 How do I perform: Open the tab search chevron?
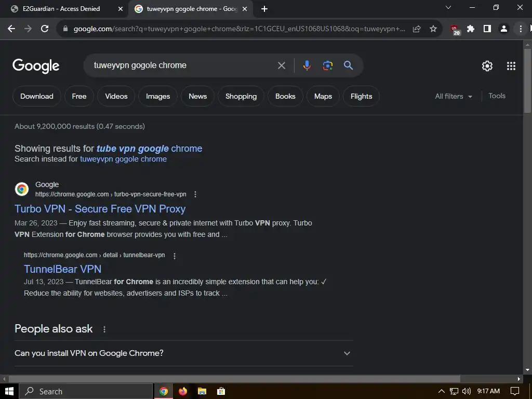[448, 7]
